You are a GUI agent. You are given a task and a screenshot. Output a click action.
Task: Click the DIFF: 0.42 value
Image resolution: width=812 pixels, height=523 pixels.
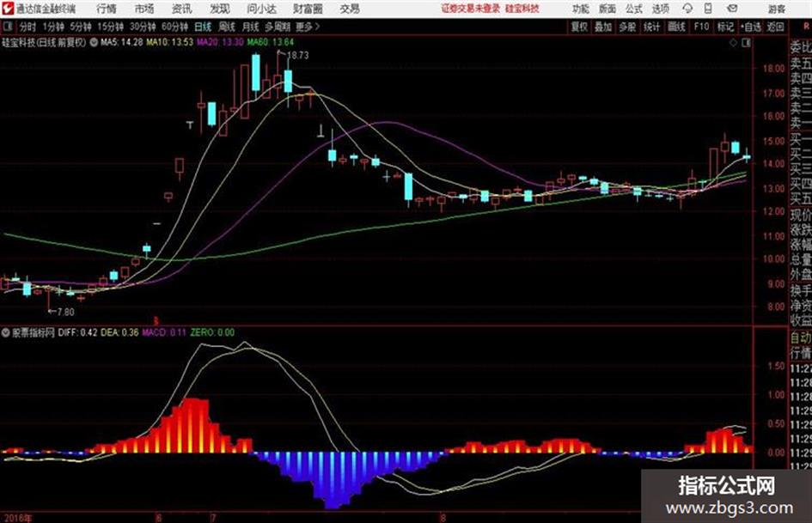(77, 332)
